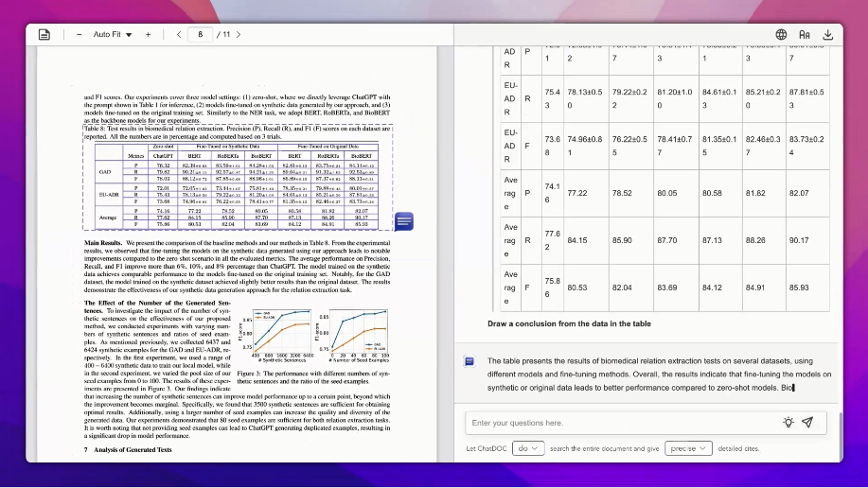The width and height of the screenshot is (868, 488).
Task: Click the ChatDOC avatar icon beside the answer
Action: (x=469, y=361)
